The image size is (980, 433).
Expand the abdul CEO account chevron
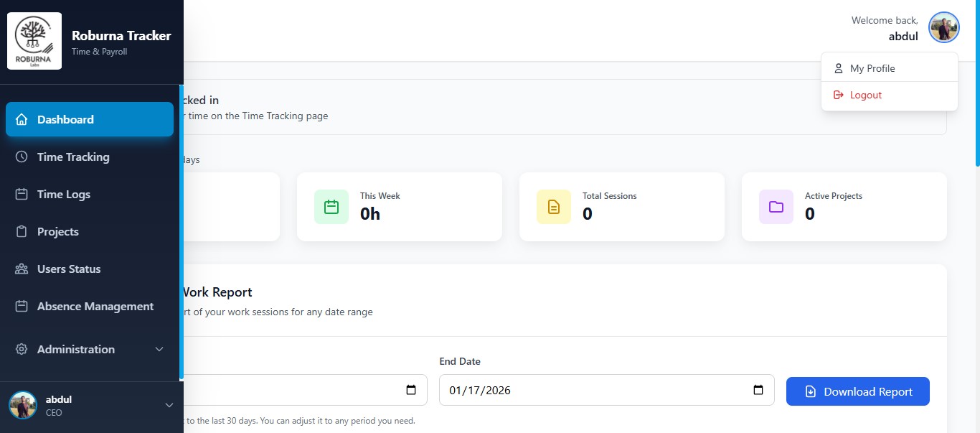[169, 405]
